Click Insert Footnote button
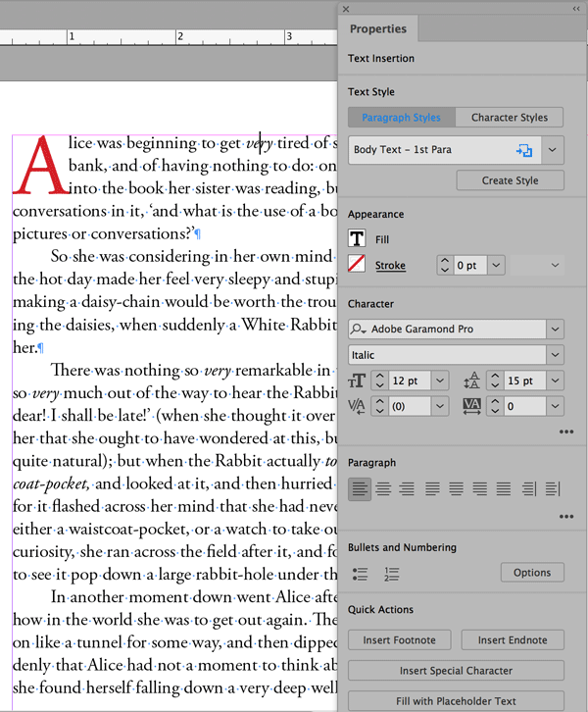This screenshot has width=588, height=712. [399, 639]
